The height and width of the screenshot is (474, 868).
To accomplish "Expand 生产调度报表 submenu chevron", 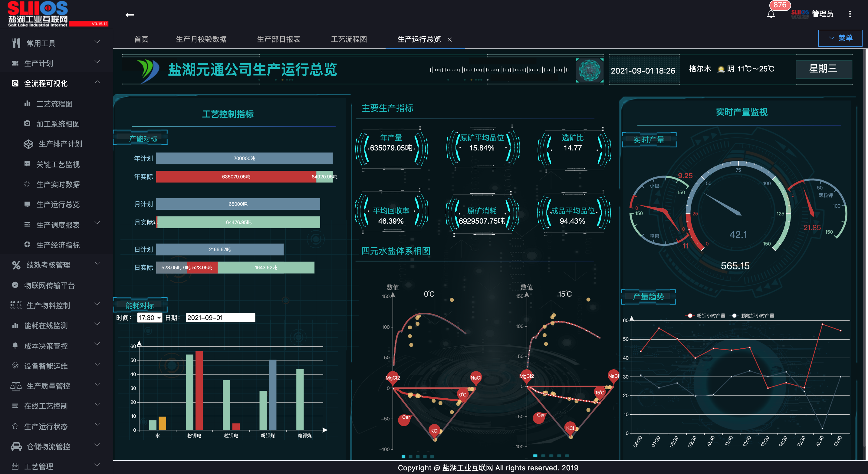I will point(97,223).
